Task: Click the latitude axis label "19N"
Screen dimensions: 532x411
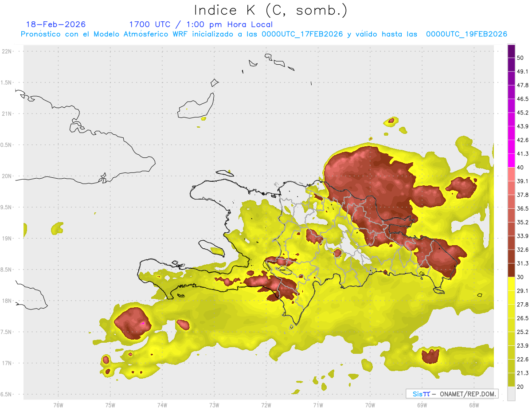Action: 8,239
